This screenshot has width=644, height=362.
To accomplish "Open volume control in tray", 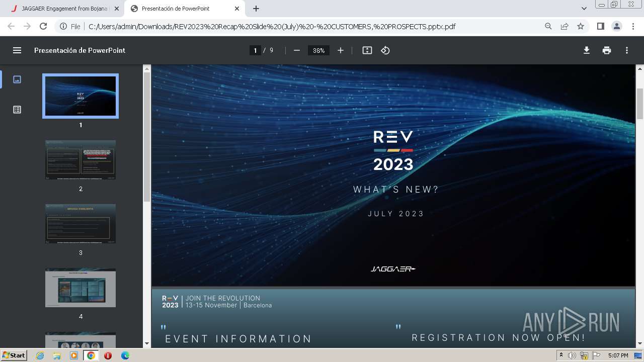I will pyautogui.click(x=572, y=355).
